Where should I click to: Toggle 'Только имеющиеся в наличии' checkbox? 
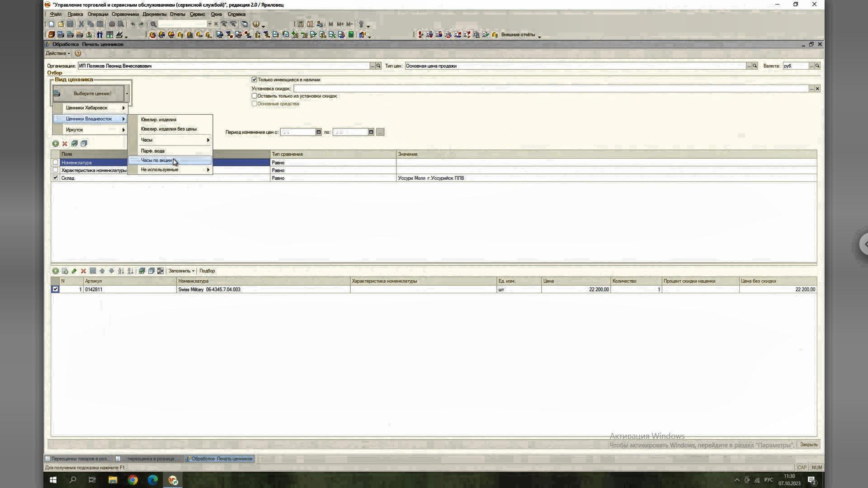click(x=254, y=80)
